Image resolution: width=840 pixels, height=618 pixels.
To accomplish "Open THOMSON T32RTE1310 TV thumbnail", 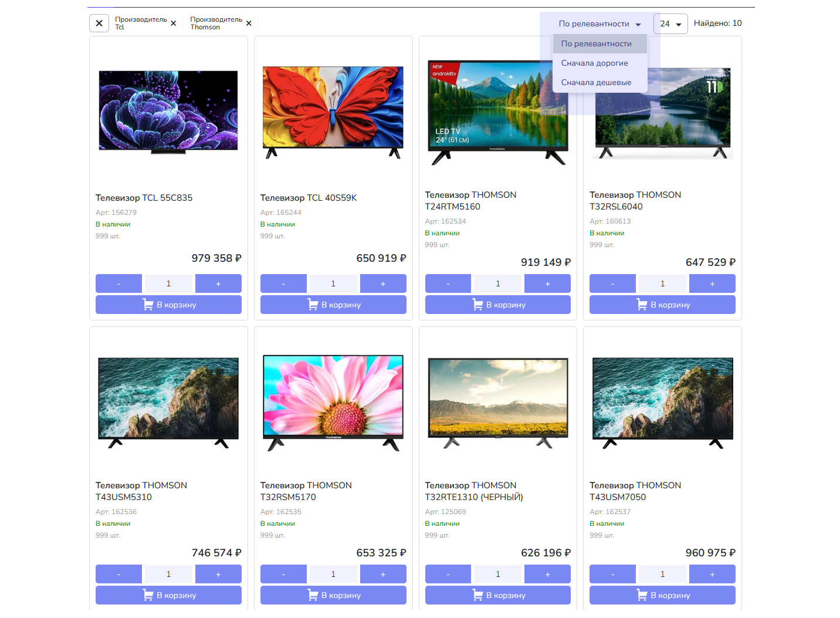I will pos(498,402).
